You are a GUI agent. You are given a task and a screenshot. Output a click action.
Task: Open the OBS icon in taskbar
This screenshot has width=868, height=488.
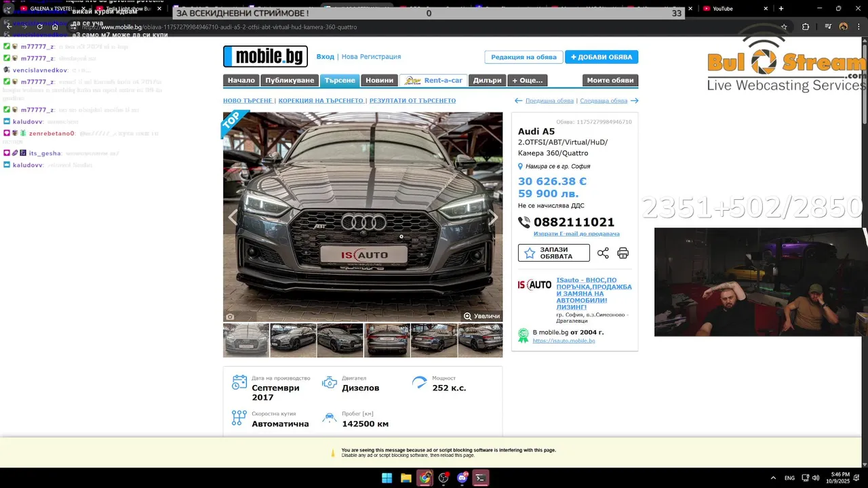pyautogui.click(x=443, y=478)
